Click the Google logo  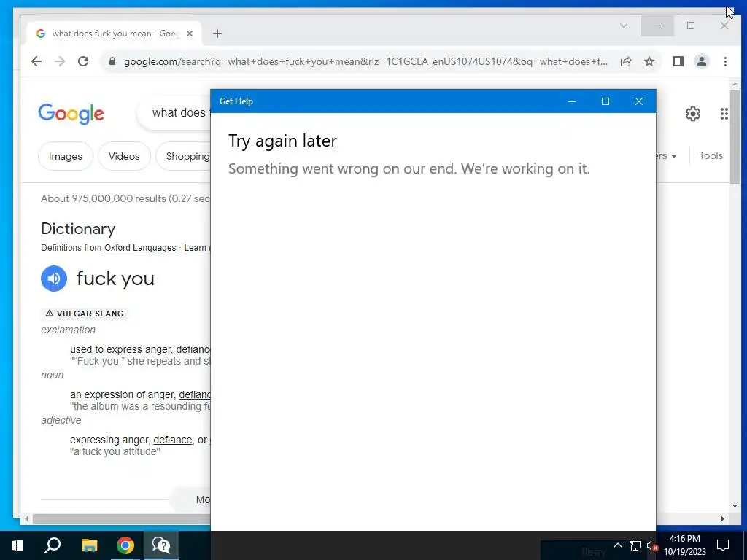tap(71, 114)
